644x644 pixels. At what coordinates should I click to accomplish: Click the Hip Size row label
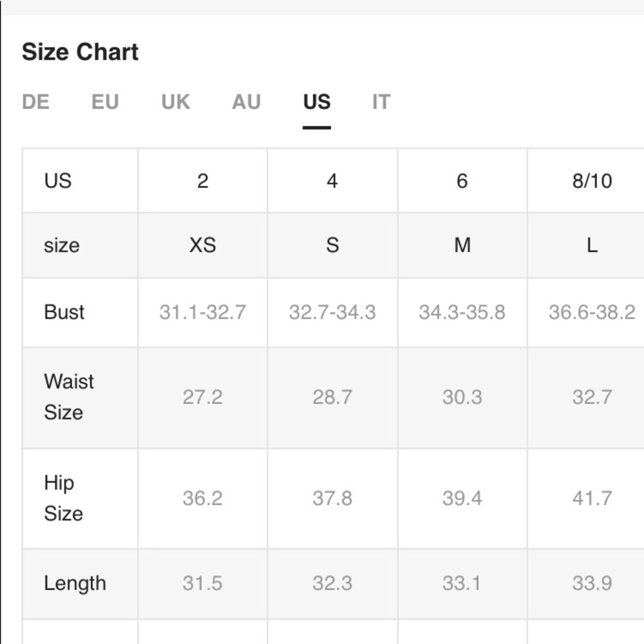tap(63, 498)
